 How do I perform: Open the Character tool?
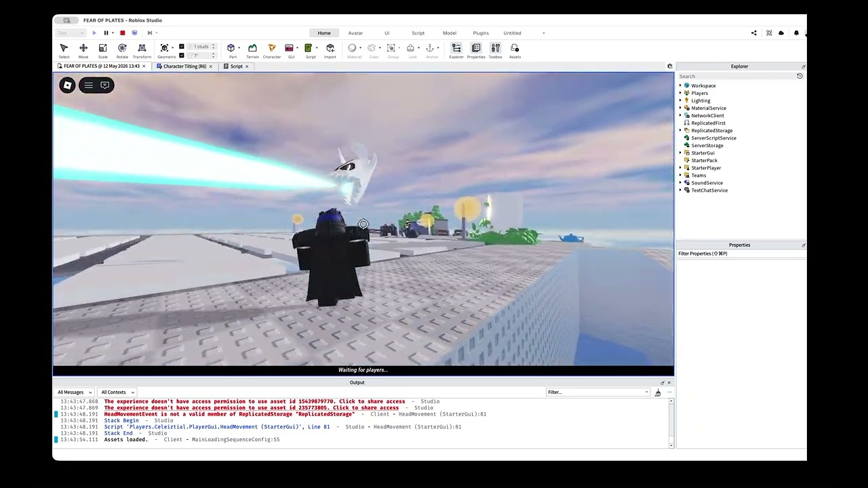[x=272, y=51]
